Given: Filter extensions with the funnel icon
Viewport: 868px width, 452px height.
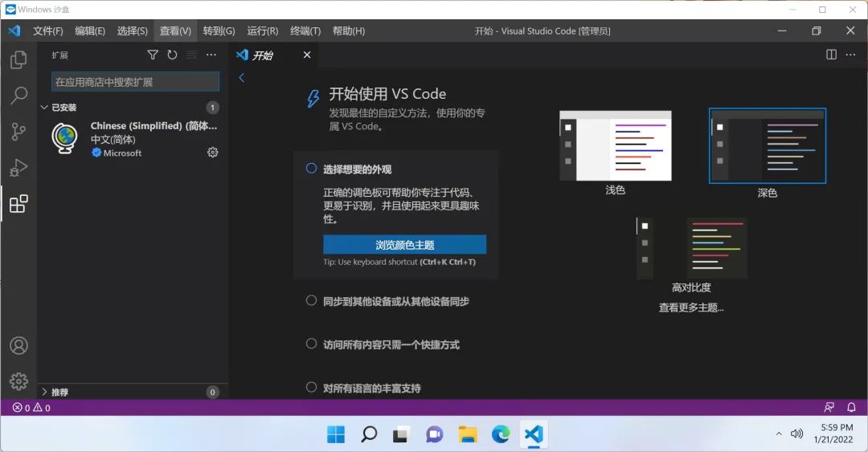Looking at the screenshot, I should [x=153, y=55].
